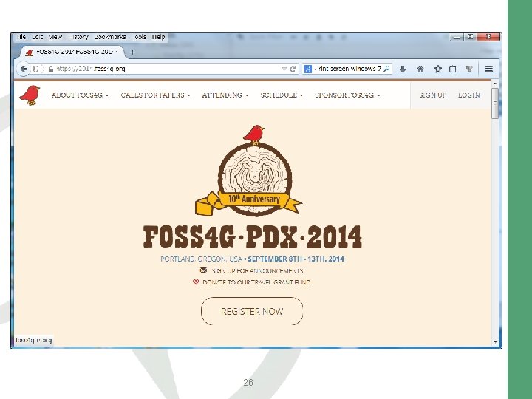Viewport: 532px width, 399px height.
Task: Open a new tab with the plus button
Action: point(133,52)
